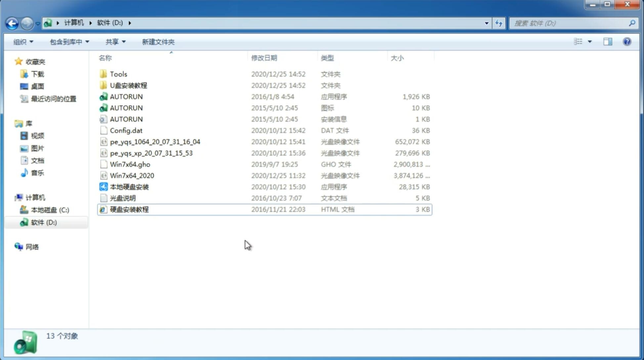This screenshot has width=644, height=360.
Task: Open Win7x64.gho ghost file
Action: click(x=130, y=164)
